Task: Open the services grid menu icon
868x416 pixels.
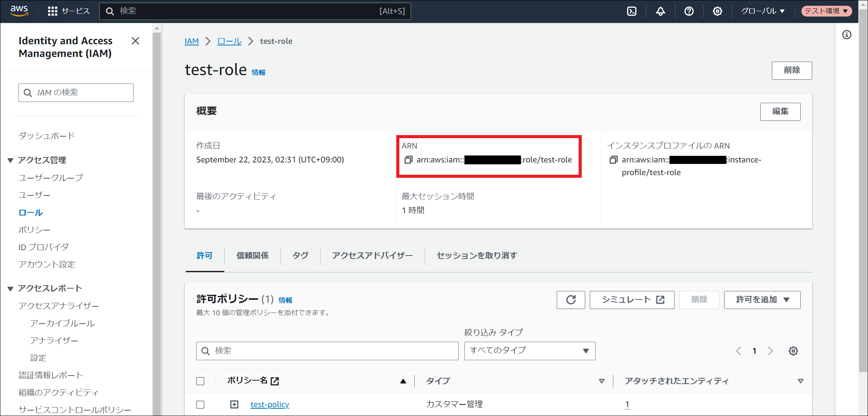Action: click(53, 11)
